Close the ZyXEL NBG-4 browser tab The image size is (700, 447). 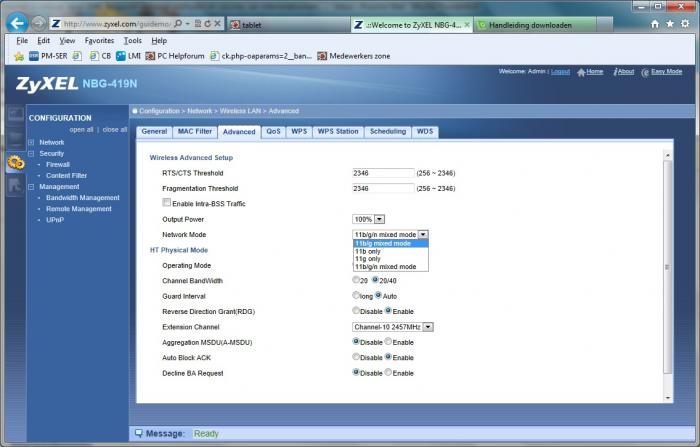467,25
